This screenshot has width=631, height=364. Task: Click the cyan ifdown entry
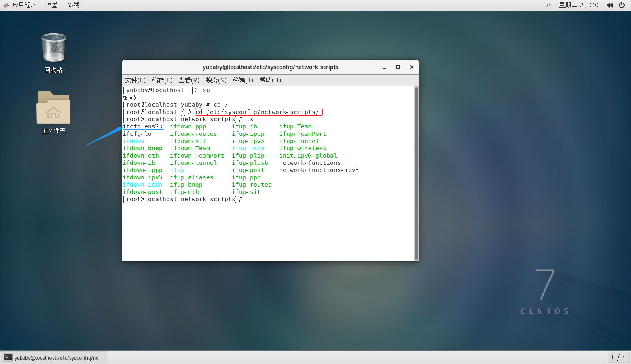click(133, 141)
